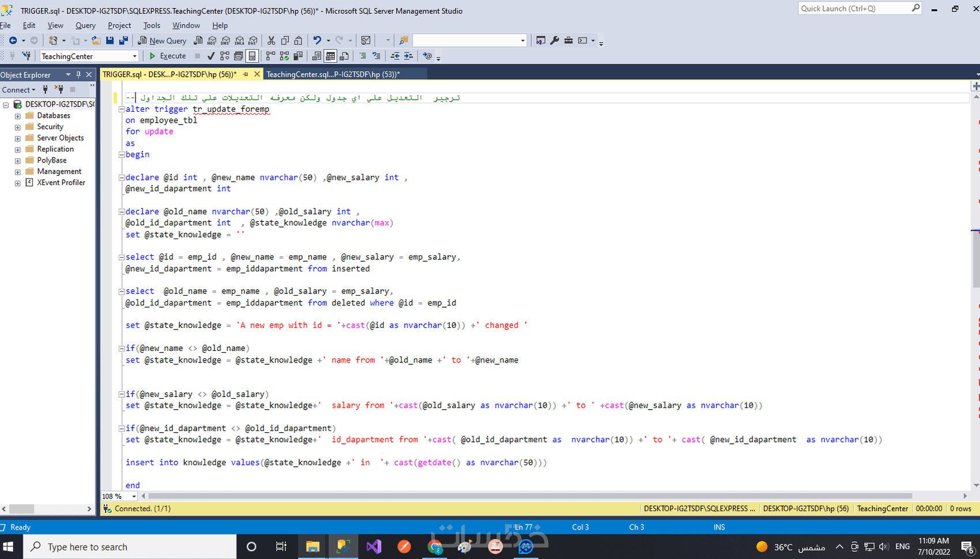Expand the Server Objects node

18,138
